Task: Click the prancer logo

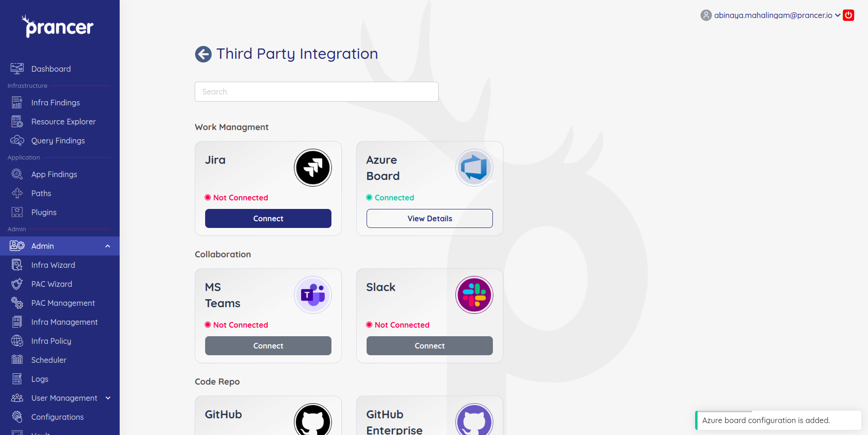Action: 58,27
